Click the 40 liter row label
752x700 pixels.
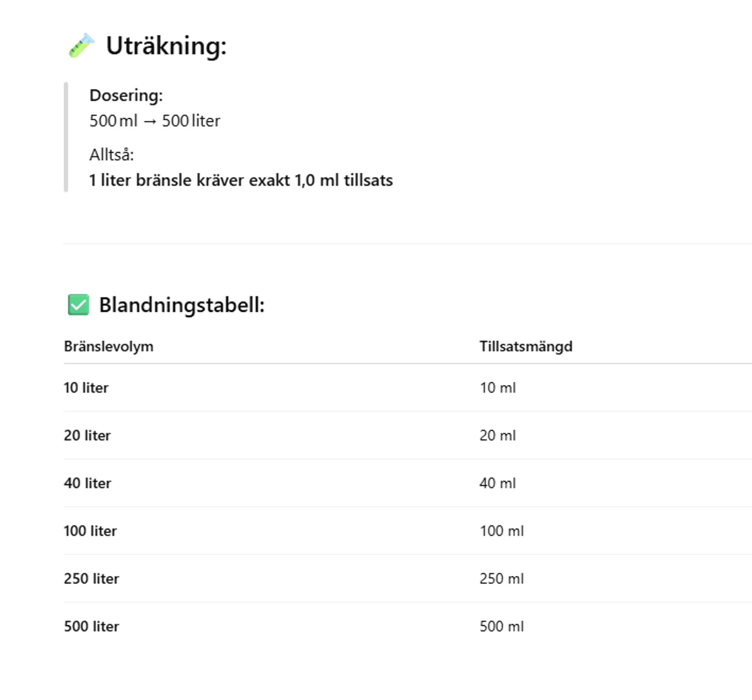87,483
